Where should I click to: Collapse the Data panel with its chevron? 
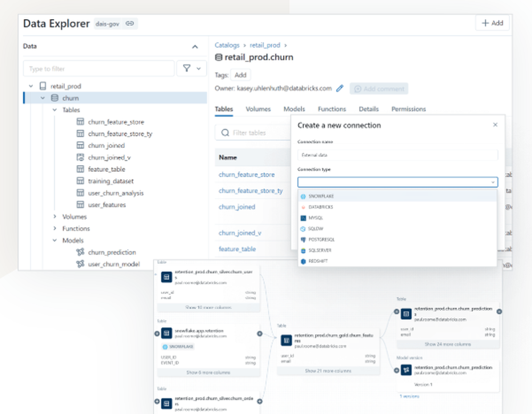[x=195, y=47]
